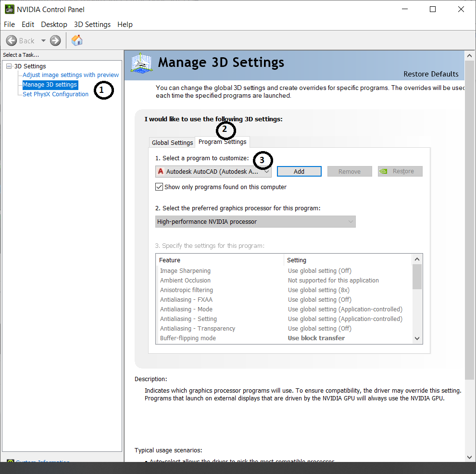Open the 3D Settings menu
The image size is (476, 474).
(x=92, y=25)
